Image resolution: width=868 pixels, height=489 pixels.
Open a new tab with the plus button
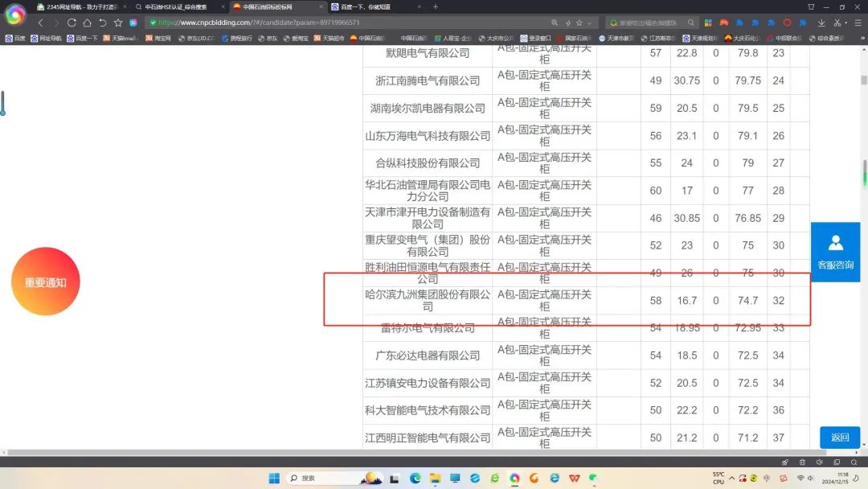(436, 6)
